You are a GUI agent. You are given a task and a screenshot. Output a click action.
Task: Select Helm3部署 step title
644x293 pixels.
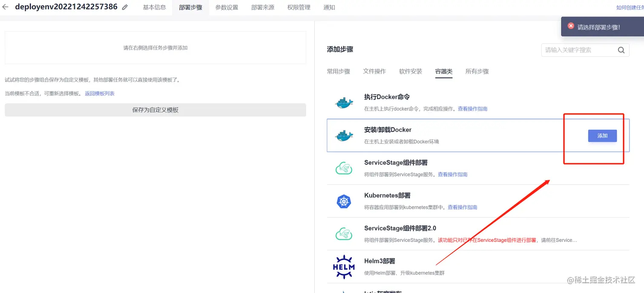click(379, 261)
